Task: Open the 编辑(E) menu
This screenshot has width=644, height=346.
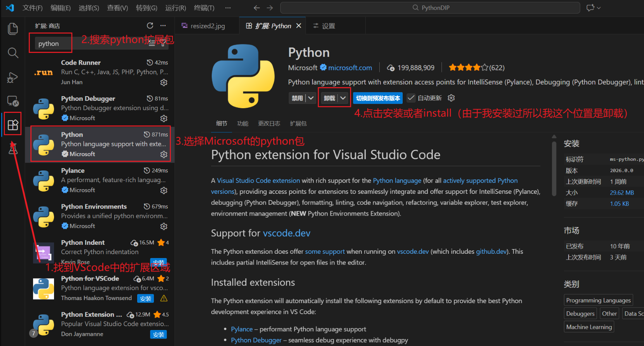Action: tap(61, 8)
